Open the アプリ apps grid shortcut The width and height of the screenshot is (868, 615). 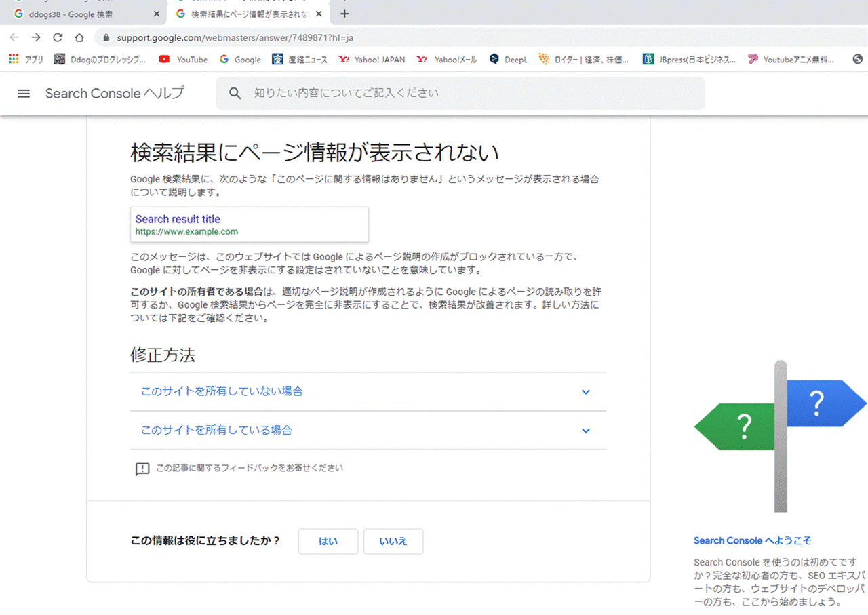pyautogui.click(x=26, y=60)
